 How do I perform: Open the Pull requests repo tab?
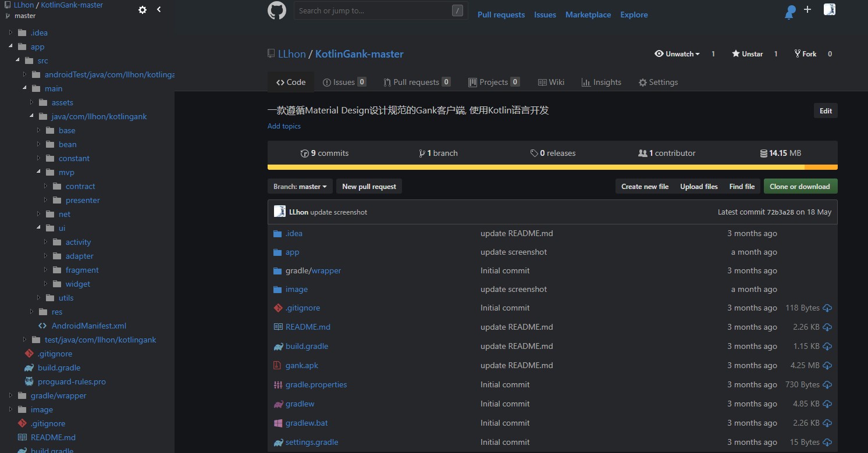pos(417,82)
